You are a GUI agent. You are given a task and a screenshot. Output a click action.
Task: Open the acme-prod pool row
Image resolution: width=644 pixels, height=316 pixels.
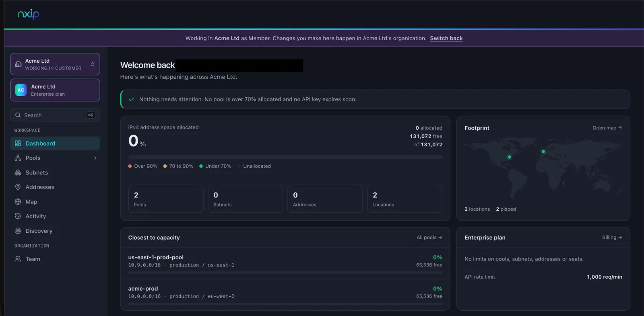coord(285,295)
